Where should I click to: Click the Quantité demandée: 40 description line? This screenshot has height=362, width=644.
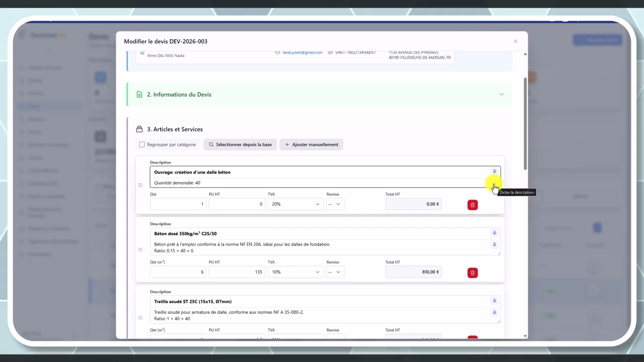click(x=177, y=183)
